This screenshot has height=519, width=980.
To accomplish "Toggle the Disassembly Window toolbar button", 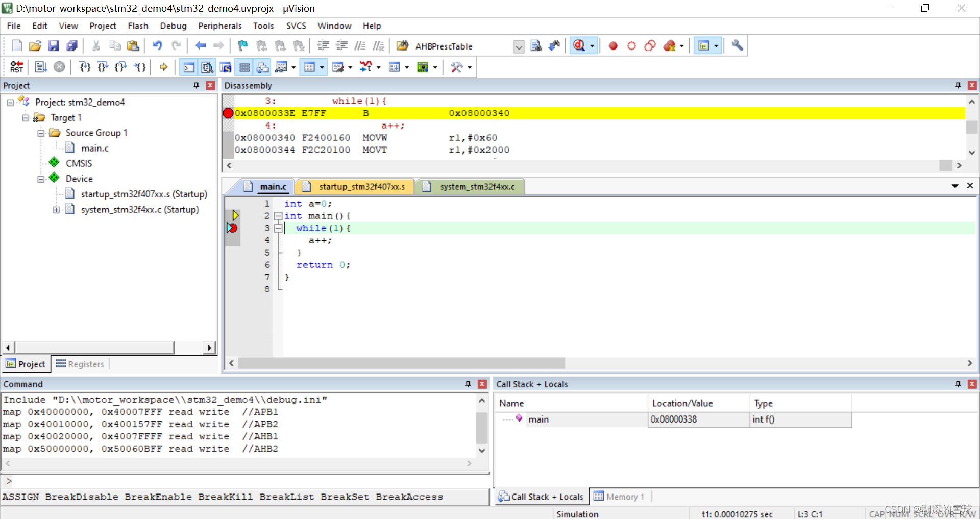I will pos(207,67).
